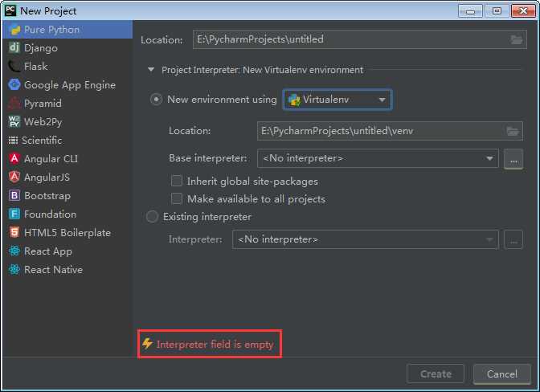The image size is (540, 392).
Task: Click ellipsis button beside existing Interpreter
Action: (513, 239)
